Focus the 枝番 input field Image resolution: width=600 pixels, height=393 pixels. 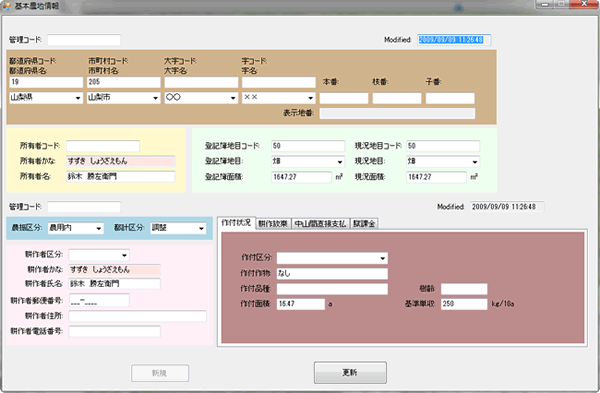tap(397, 98)
